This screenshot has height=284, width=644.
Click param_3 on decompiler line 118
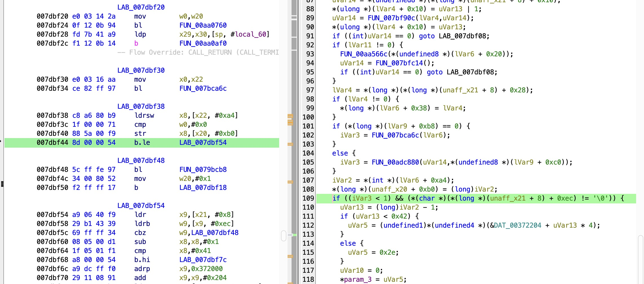point(358,279)
